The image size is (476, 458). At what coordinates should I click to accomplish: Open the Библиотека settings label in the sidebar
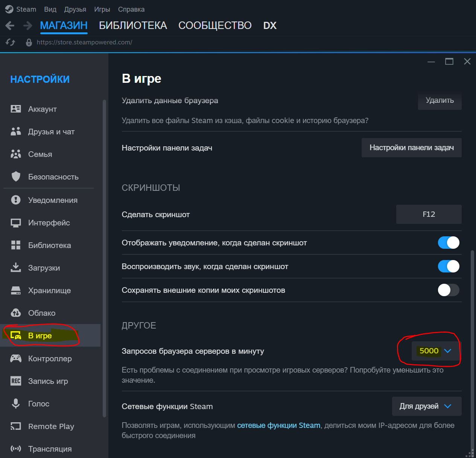pyautogui.click(x=49, y=245)
